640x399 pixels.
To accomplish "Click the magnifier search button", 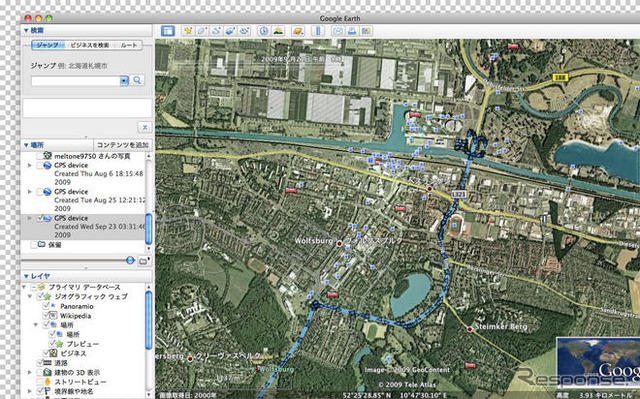I will [x=137, y=80].
